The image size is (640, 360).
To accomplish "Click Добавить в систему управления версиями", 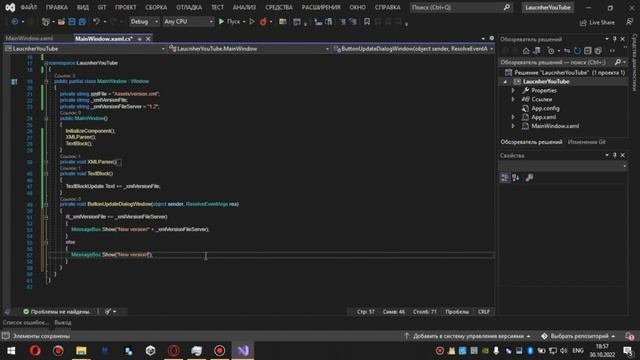I will pos(467,336).
